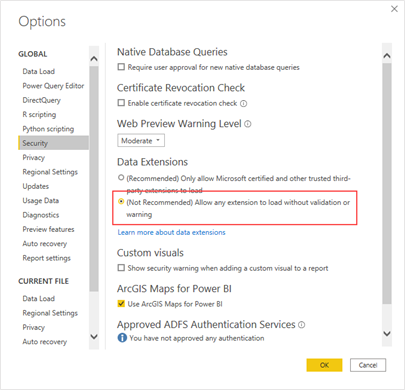Select the Security category

click(54, 143)
